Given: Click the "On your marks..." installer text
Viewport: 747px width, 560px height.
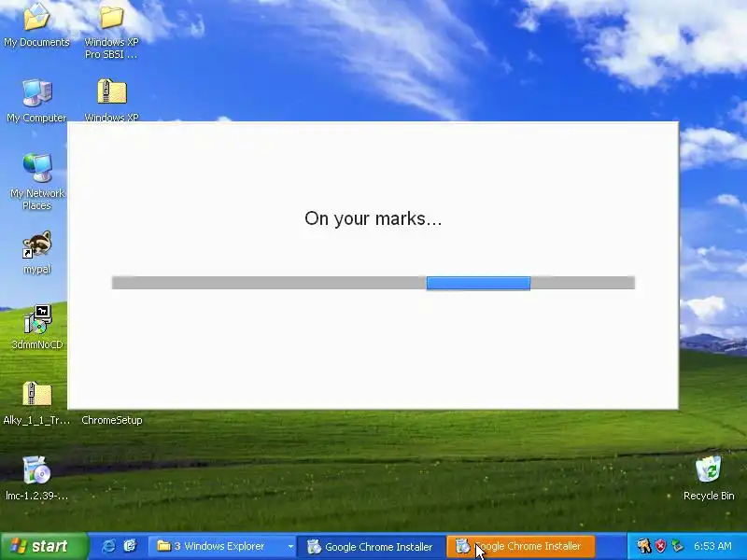Looking at the screenshot, I should click(373, 218).
